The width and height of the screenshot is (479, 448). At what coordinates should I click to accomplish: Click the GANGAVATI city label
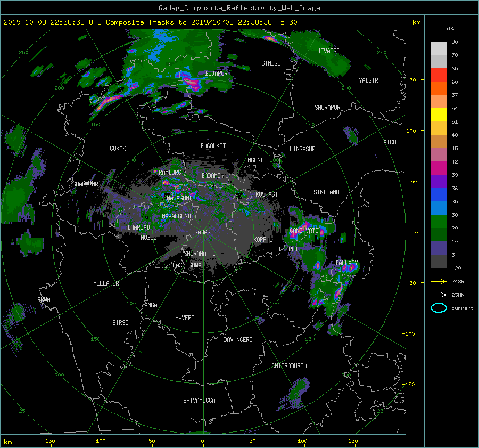click(x=304, y=231)
